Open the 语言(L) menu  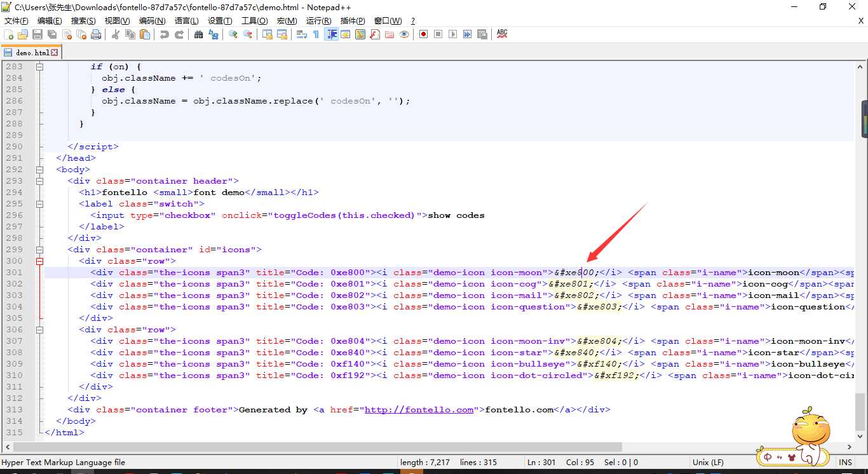pos(186,21)
